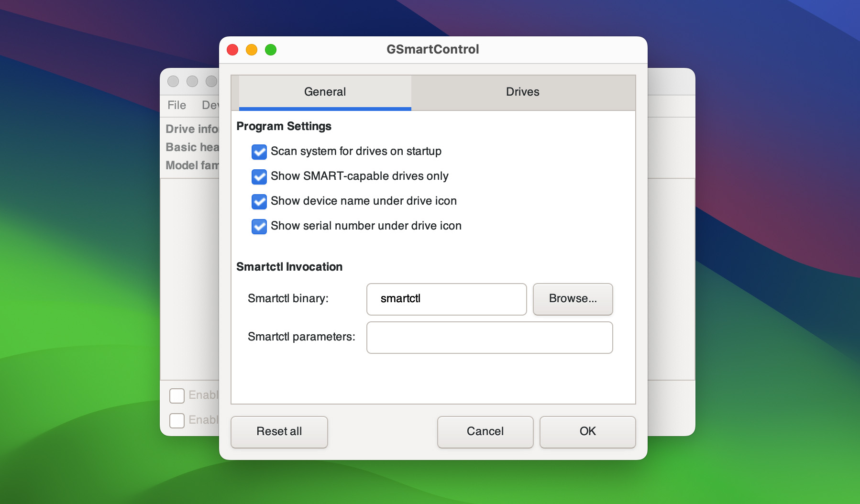
Task: Open file chooser with Browse... button
Action: (573, 299)
